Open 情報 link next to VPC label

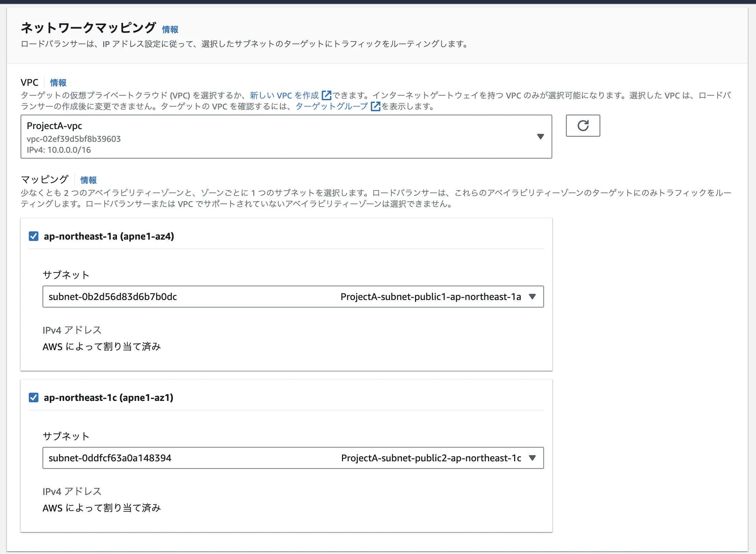(x=58, y=83)
